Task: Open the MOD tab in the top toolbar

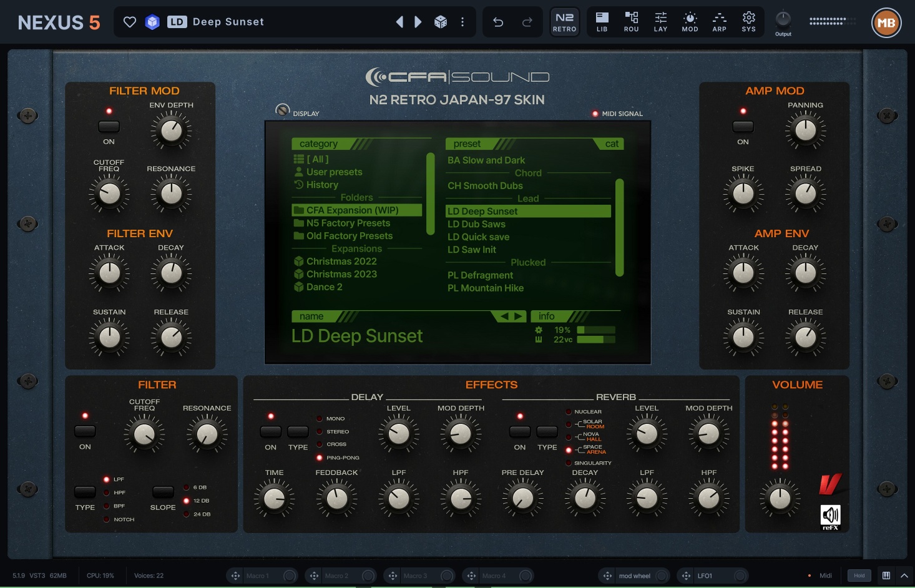Action: tap(690, 22)
